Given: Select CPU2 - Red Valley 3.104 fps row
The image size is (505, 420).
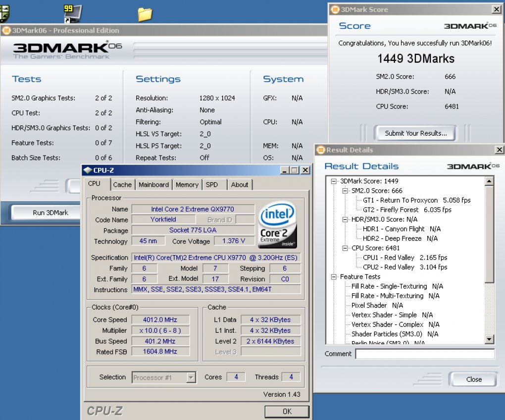Looking at the screenshot, I should [x=405, y=267].
